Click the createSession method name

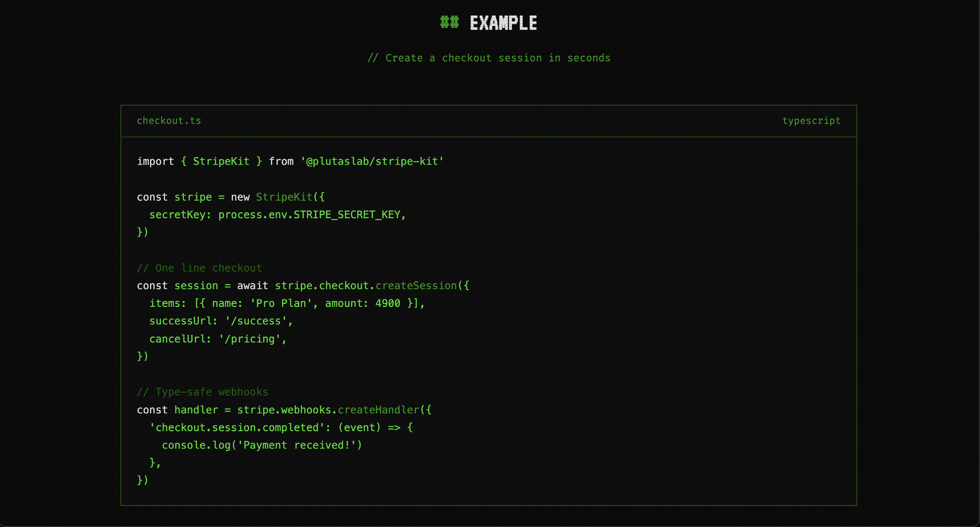click(416, 285)
